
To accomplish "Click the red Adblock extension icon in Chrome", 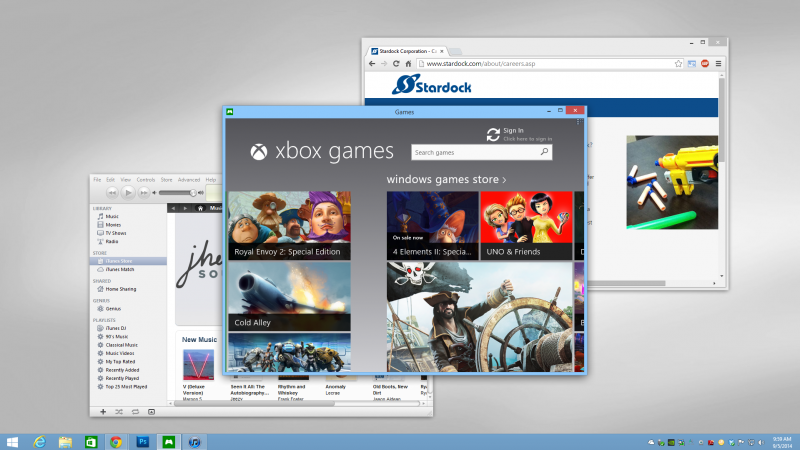I will 705,64.
